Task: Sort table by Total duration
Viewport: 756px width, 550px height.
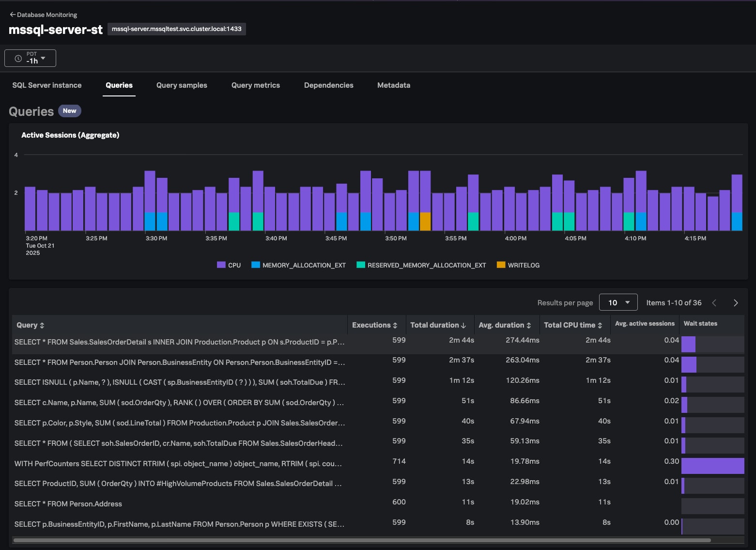Action: [x=438, y=325]
